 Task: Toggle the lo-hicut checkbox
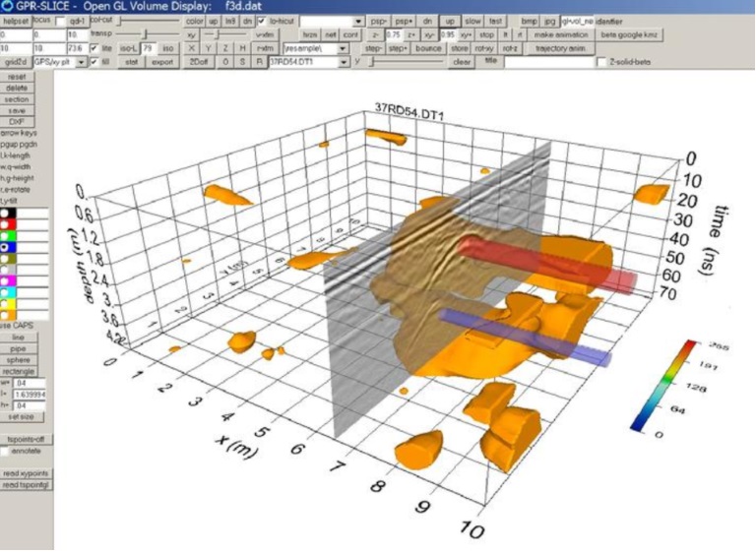coord(261,22)
